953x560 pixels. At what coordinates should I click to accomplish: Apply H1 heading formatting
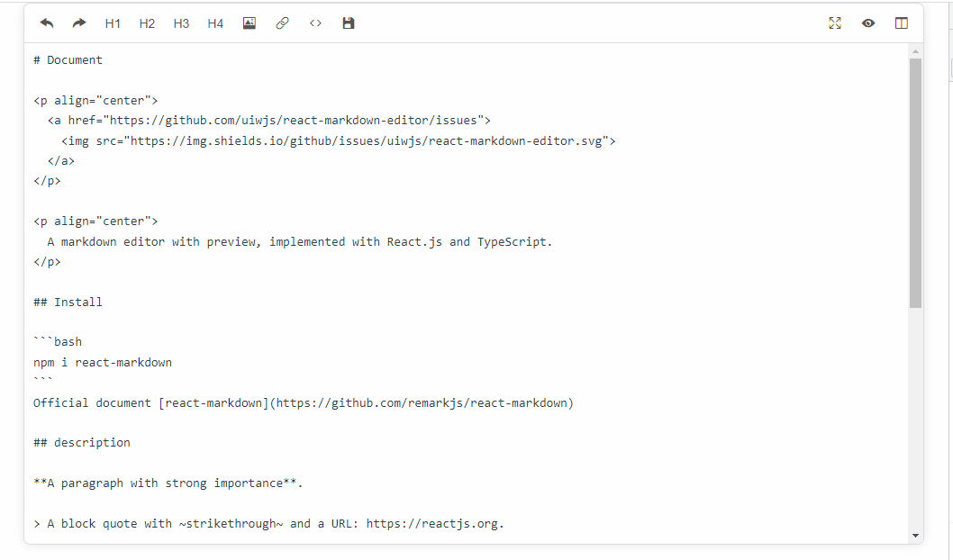[x=113, y=23]
